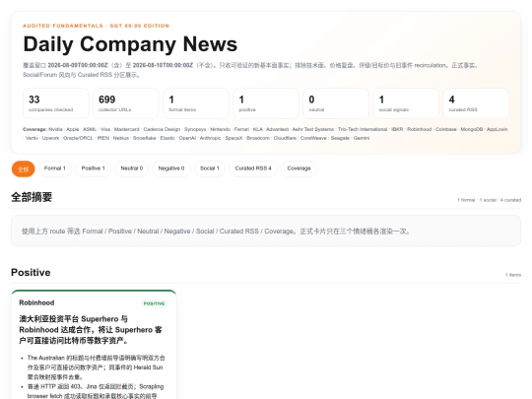Select IBKR in the coverage list

pyautogui.click(x=397, y=129)
